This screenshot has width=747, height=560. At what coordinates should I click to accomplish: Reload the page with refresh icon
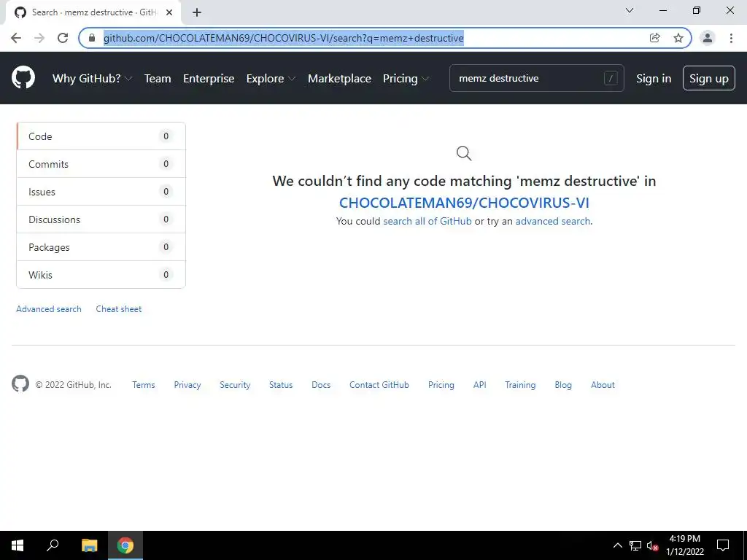click(63, 38)
